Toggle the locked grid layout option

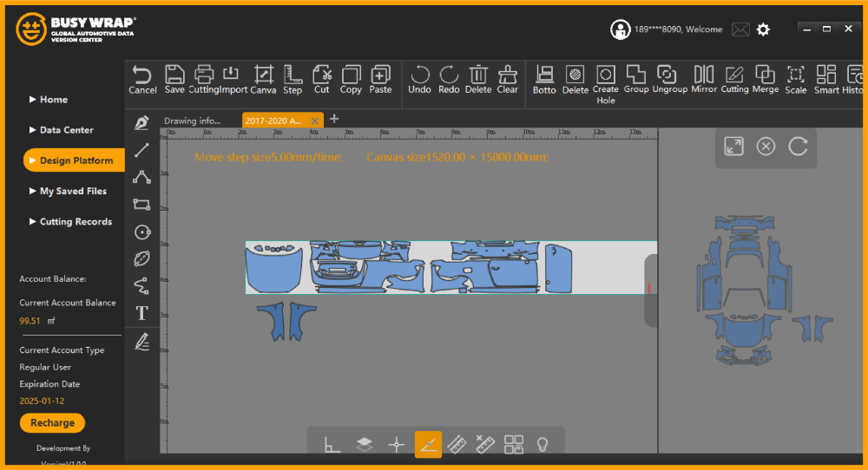(x=514, y=444)
